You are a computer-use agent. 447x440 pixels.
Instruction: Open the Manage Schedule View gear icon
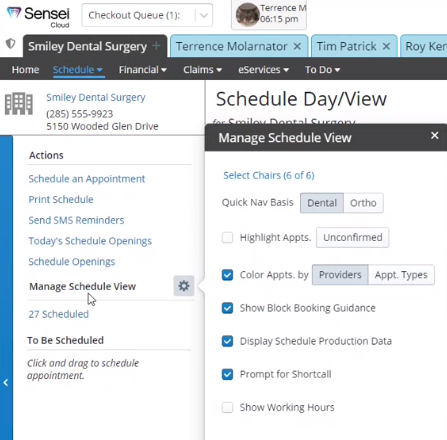tap(184, 286)
